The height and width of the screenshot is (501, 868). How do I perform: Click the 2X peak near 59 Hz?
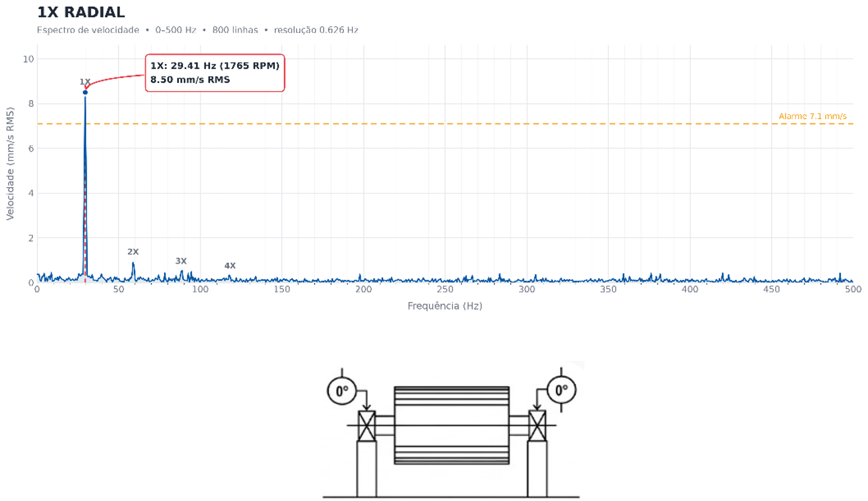pos(133,272)
